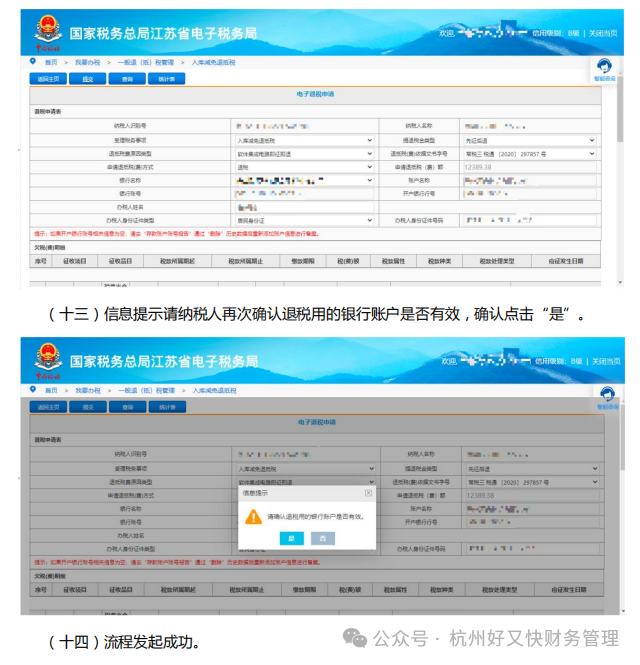Open the 首页 breadcrumb link in the undimmed screenshot
640x665 pixels.
click(x=51, y=62)
